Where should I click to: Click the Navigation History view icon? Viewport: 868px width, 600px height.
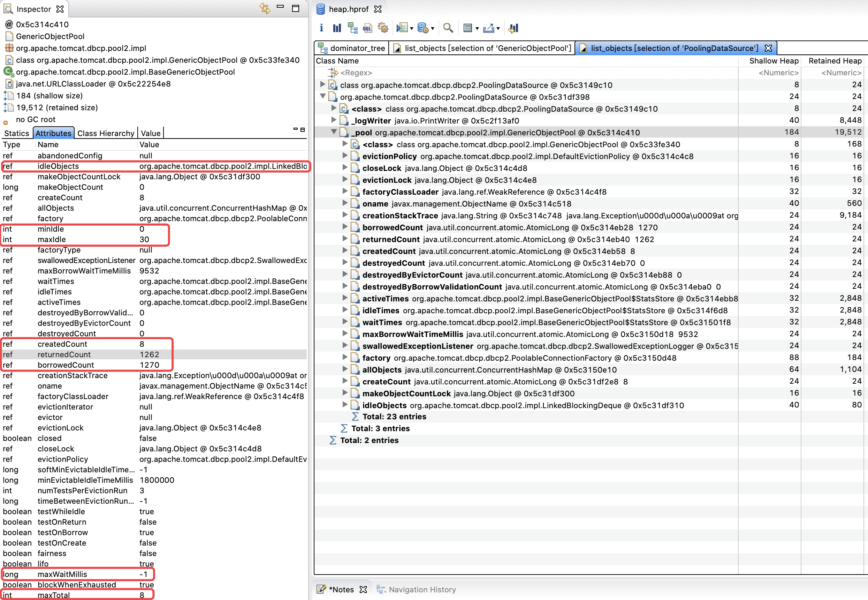(381, 589)
